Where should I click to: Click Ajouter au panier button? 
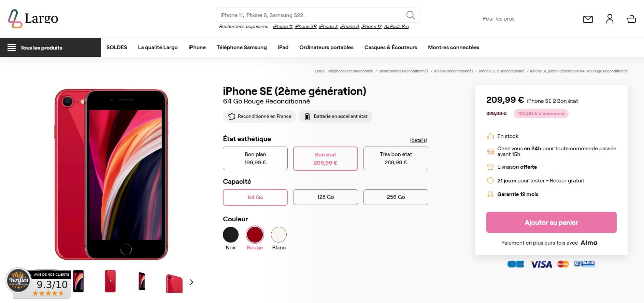[551, 222]
